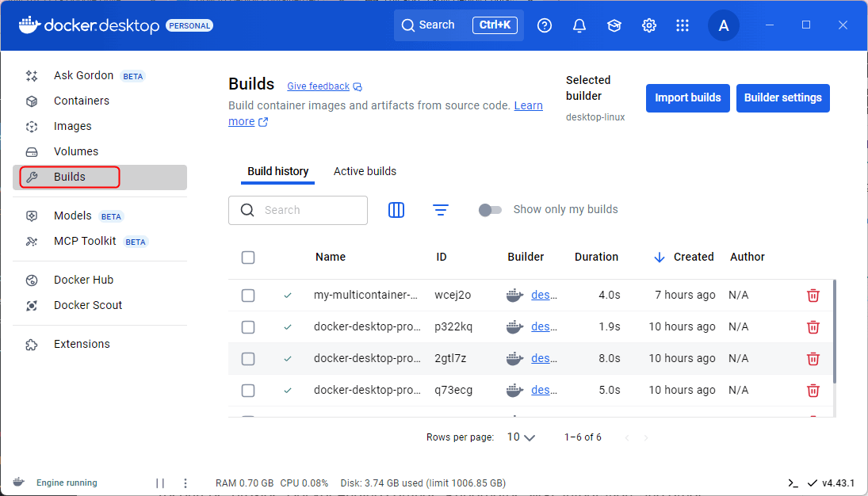Open Containers in the sidebar

82,101
